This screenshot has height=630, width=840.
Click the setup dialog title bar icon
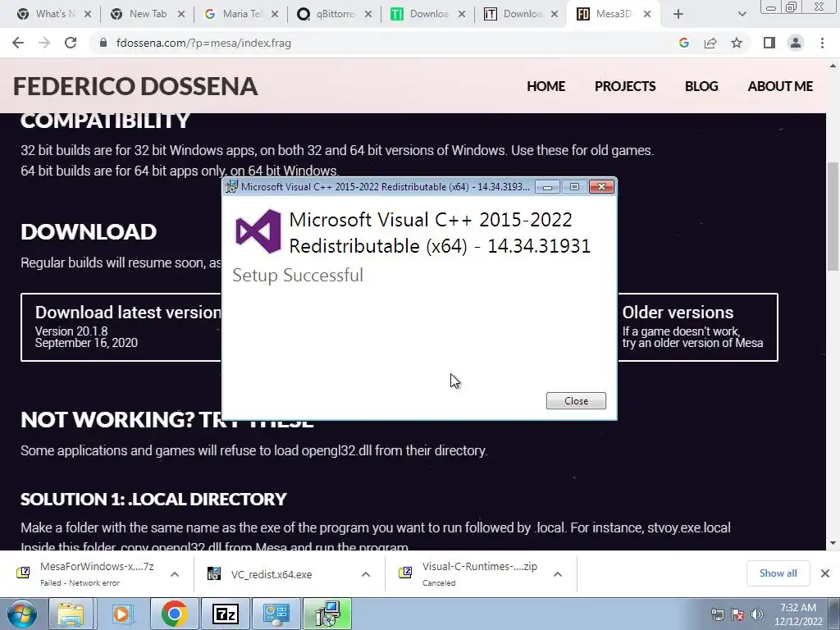232,186
